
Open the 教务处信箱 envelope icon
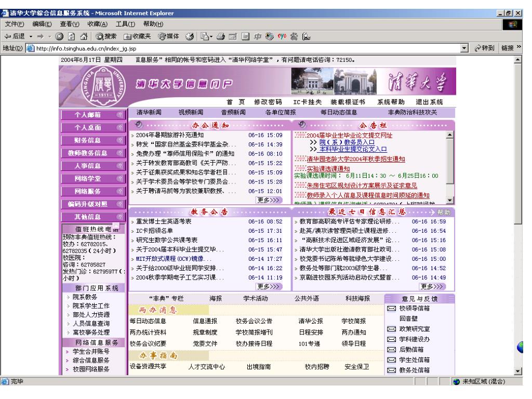point(392,370)
